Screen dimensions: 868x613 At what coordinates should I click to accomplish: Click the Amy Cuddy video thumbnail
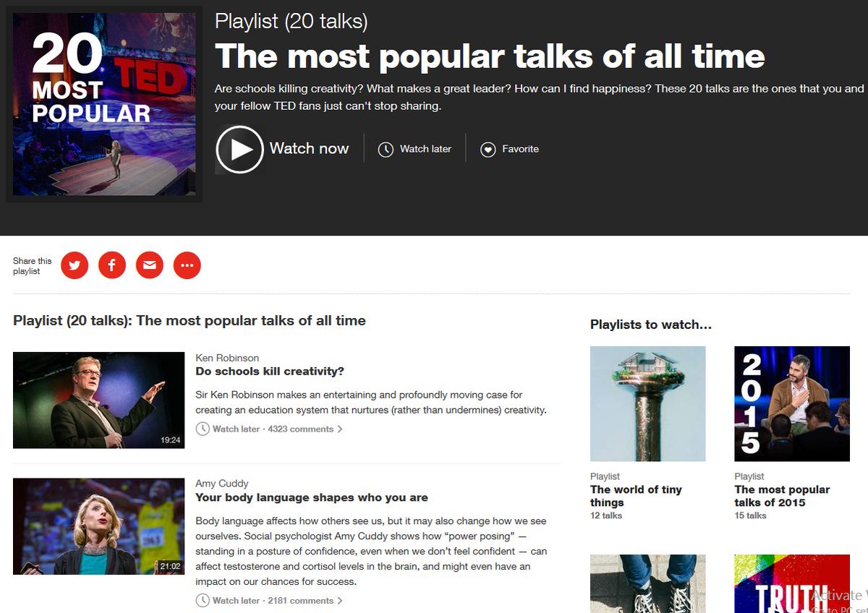99,526
